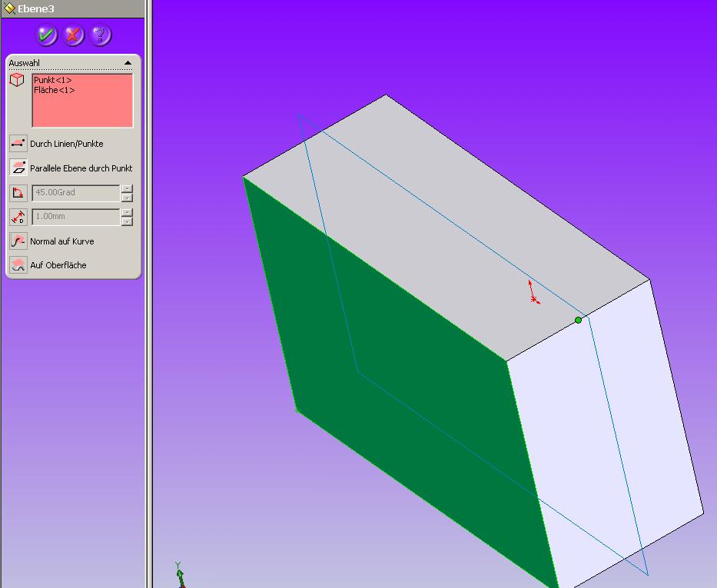717x588 pixels.
Task: Decrease distance value with down arrow
Action: (127, 221)
